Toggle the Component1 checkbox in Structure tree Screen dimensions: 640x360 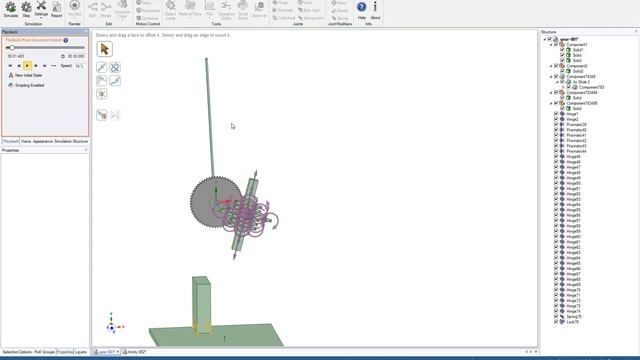tap(556, 44)
